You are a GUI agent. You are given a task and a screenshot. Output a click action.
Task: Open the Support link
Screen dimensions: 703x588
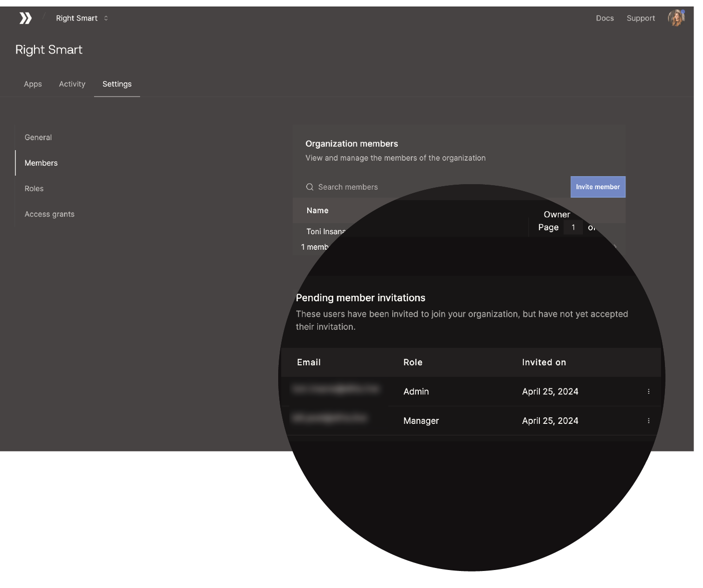tap(640, 18)
